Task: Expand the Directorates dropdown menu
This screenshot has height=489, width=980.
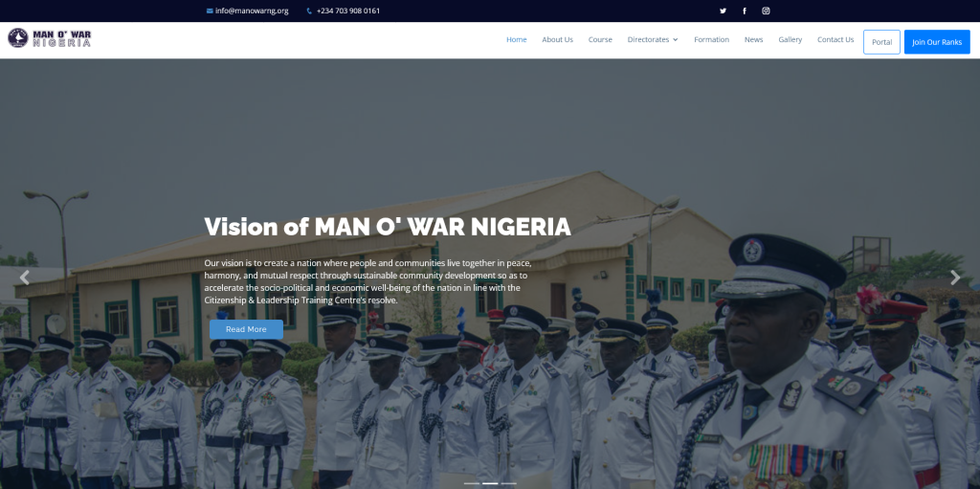Action: coord(653,39)
